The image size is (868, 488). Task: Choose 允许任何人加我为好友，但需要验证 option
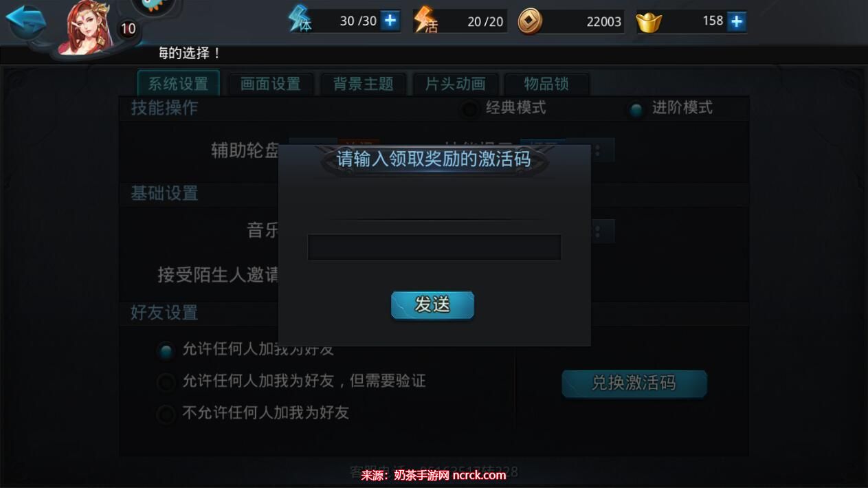tap(166, 382)
